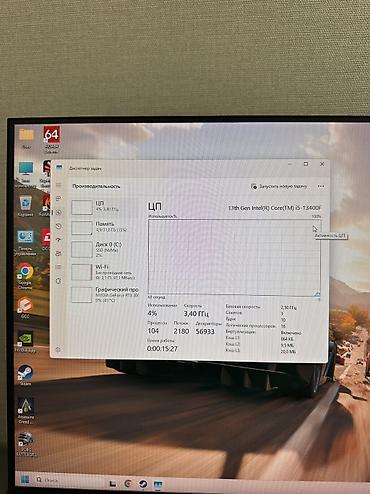Close the Task Manager window
Viewport: 370px width, 494px height.
tap(322, 164)
